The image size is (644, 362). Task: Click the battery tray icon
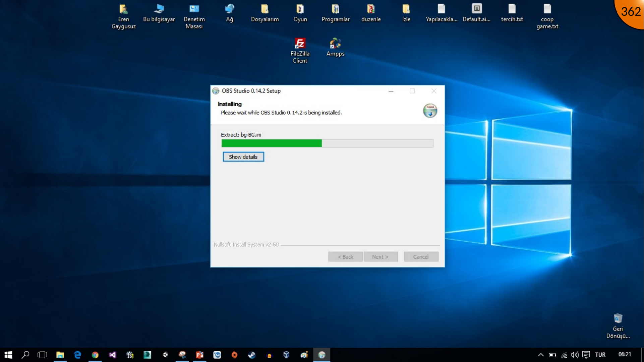pyautogui.click(x=552, y=355)
